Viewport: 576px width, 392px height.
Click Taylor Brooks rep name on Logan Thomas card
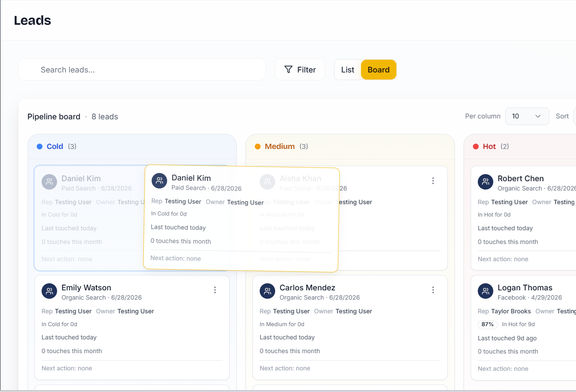tap(511, 311)
